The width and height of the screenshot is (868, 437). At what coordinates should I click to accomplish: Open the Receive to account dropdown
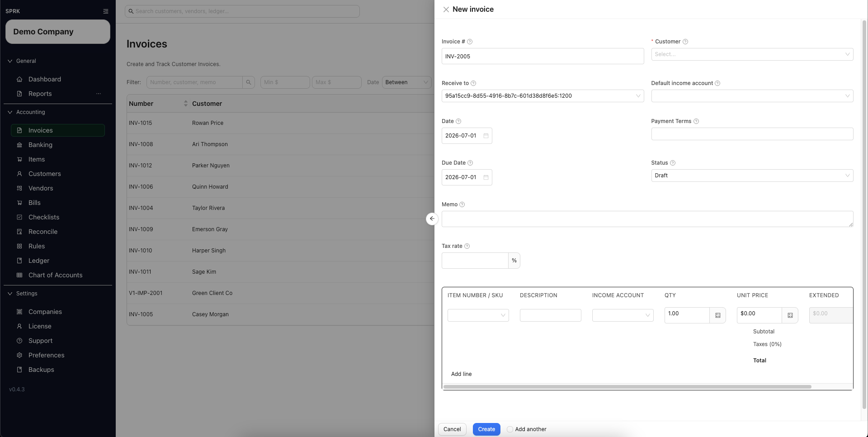click(x=542, y=96)
